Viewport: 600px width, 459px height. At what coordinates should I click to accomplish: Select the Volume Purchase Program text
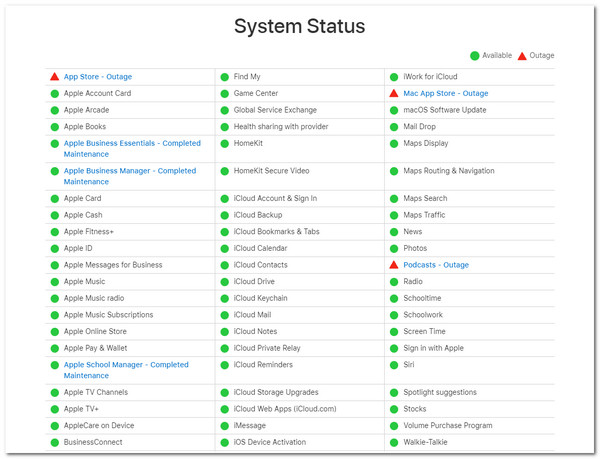448,426
